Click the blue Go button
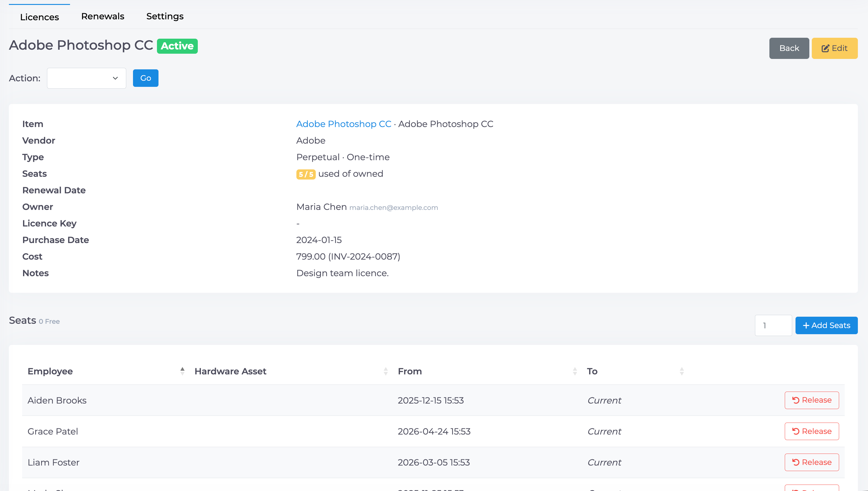 click(146, 78)
